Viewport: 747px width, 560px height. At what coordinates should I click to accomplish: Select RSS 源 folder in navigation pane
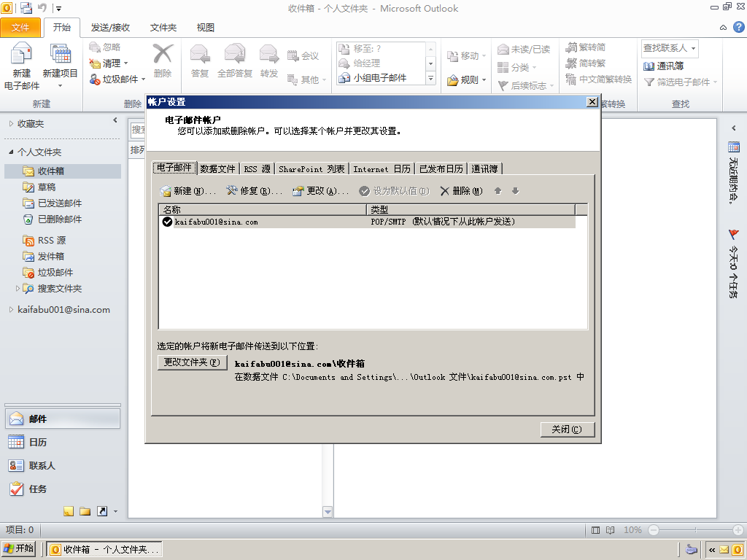click(x=51, y=241)
